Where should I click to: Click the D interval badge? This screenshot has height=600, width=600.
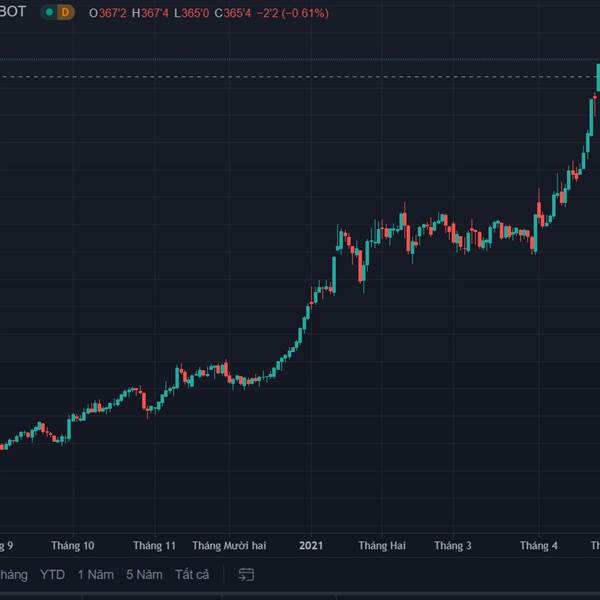(x=65, y=13)
